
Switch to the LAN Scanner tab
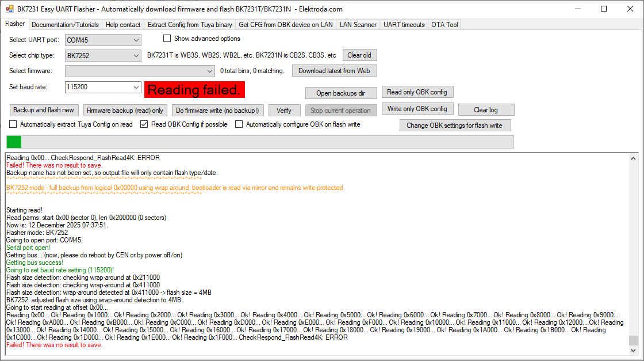pos(358,25)
